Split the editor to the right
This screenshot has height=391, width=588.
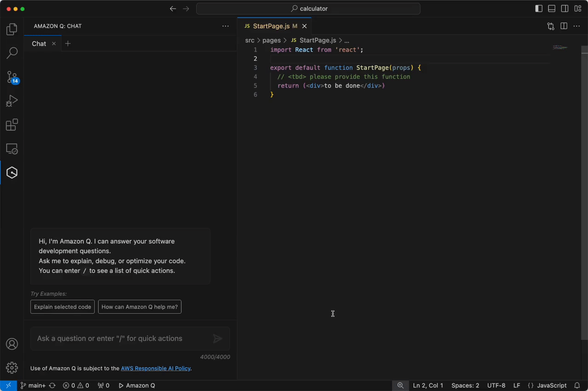(x=564, y=26)
